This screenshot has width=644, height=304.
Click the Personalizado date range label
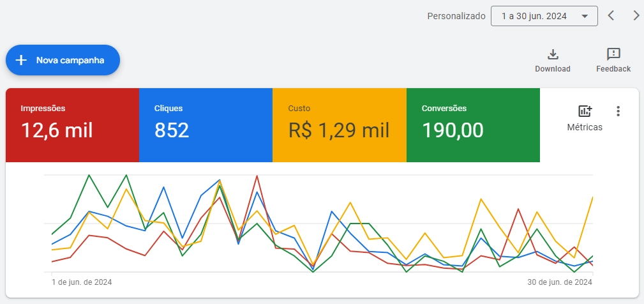point(456,17)
